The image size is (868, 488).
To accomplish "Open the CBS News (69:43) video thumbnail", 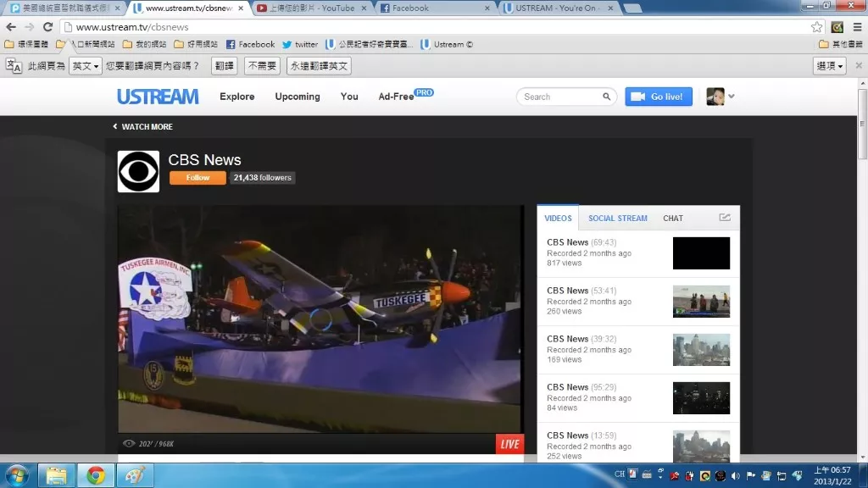I will click(x=701, y=253).
